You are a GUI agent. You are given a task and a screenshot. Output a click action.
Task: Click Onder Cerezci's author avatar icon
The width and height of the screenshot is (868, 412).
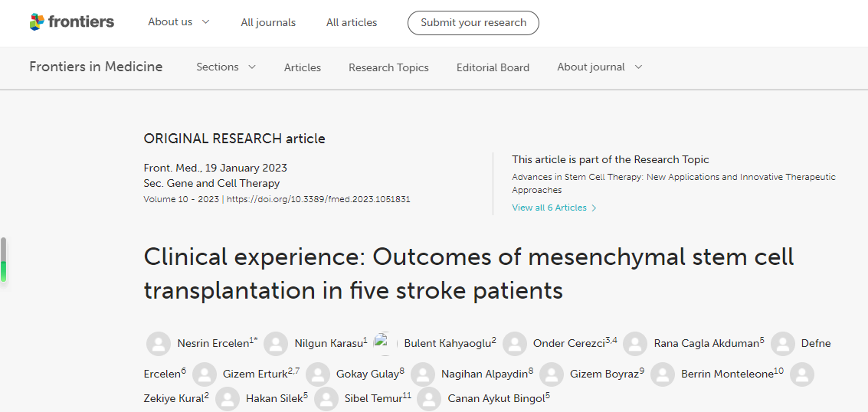pyautogui.click(x=515, y=344)
